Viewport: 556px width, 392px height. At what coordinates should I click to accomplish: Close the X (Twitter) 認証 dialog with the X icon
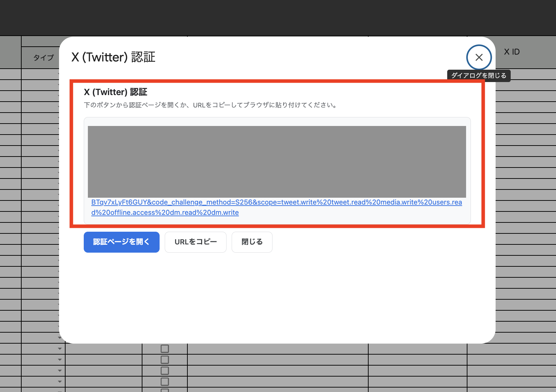[x=479, y=57]
